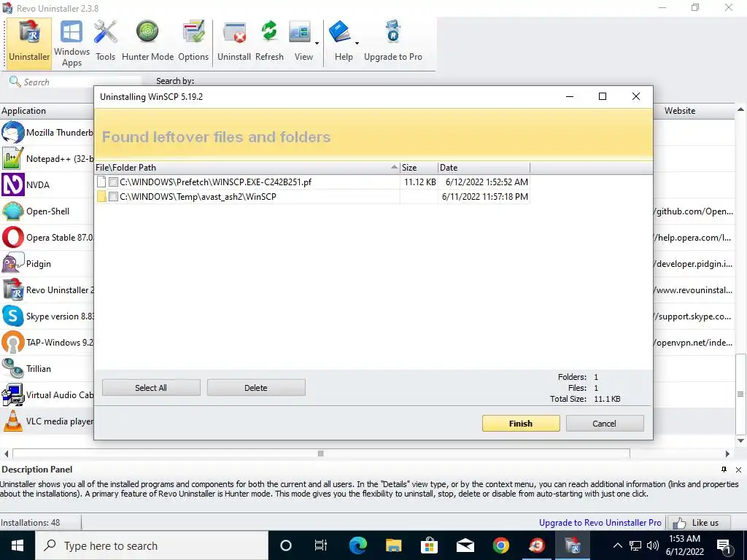Click Select All leftover items
Screen dimensions: 747x560
point(151,388)
